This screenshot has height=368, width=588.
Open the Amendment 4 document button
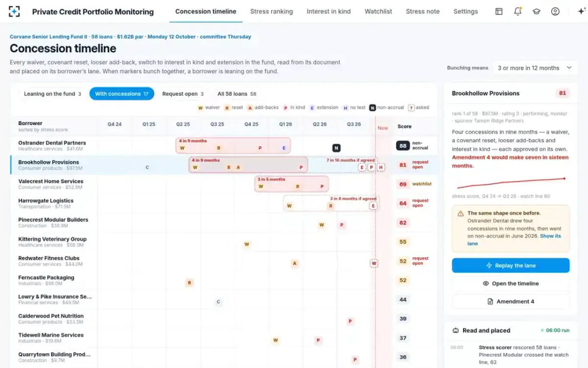[511, 301]
